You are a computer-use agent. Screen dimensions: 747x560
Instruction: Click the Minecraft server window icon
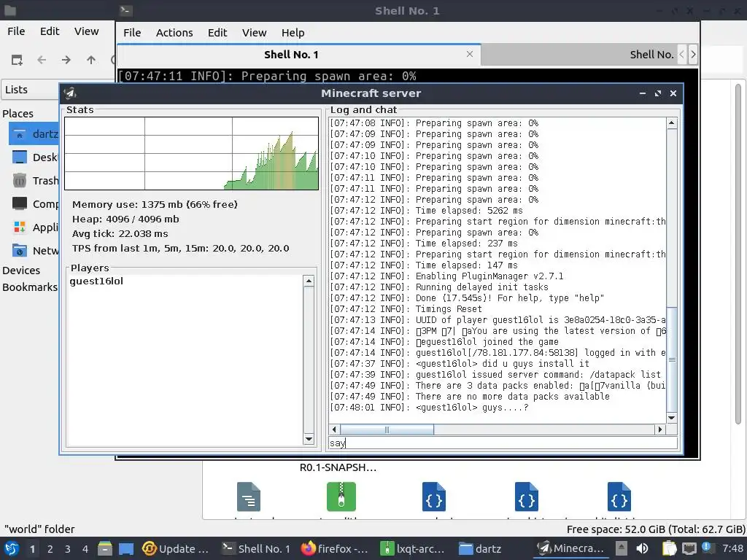click(70, 93)
